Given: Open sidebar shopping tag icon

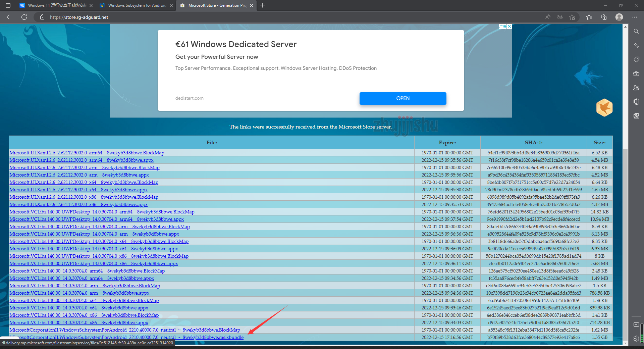Looking at the screenshot, I should pos(636,59).
